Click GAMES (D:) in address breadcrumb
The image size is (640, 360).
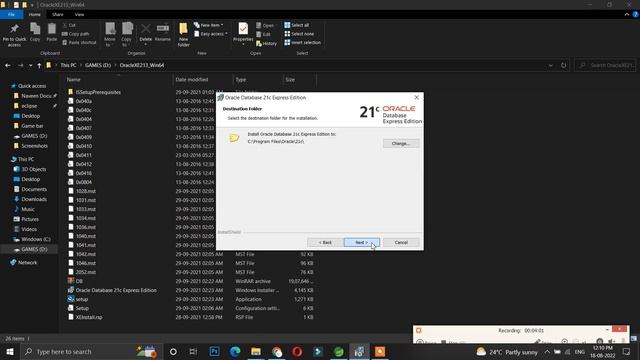(x=98, y=65)
